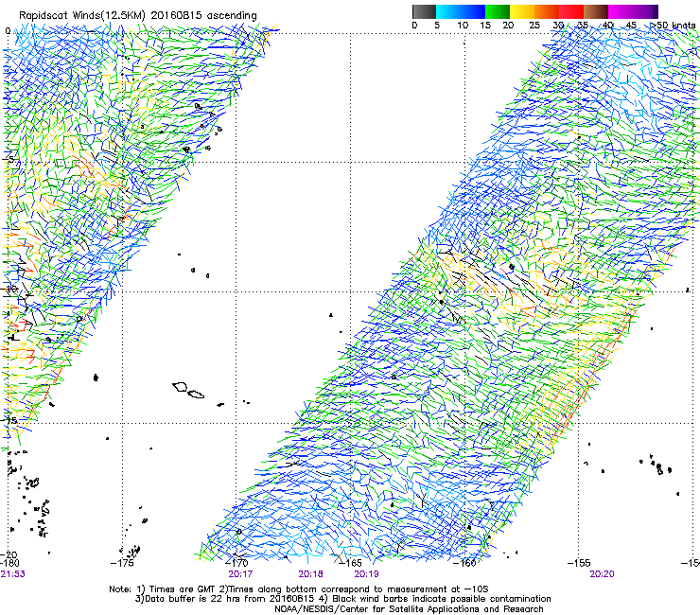This screenshot has width=700, height=615.
Task: Click the '>50 knots' legend label
Action: click(674, 25)
